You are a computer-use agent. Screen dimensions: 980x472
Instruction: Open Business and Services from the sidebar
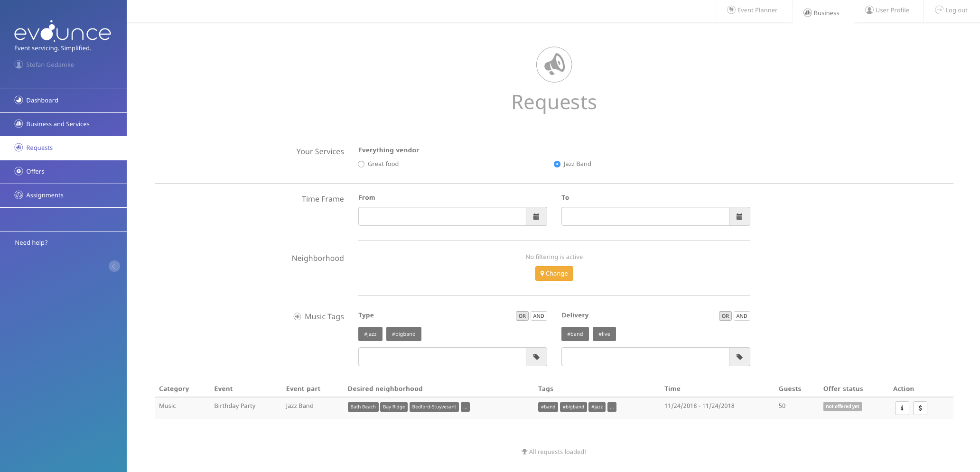tap(63, 124)
